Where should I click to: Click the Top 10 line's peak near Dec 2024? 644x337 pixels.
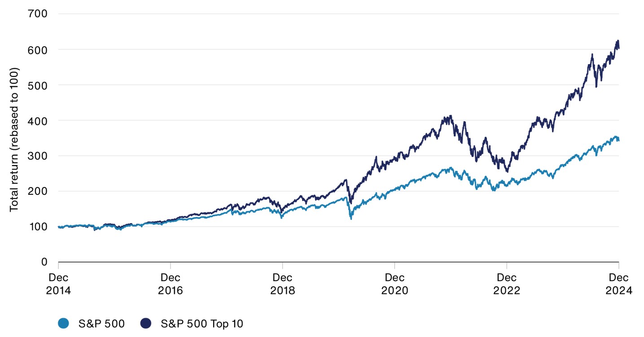point(618,41)
